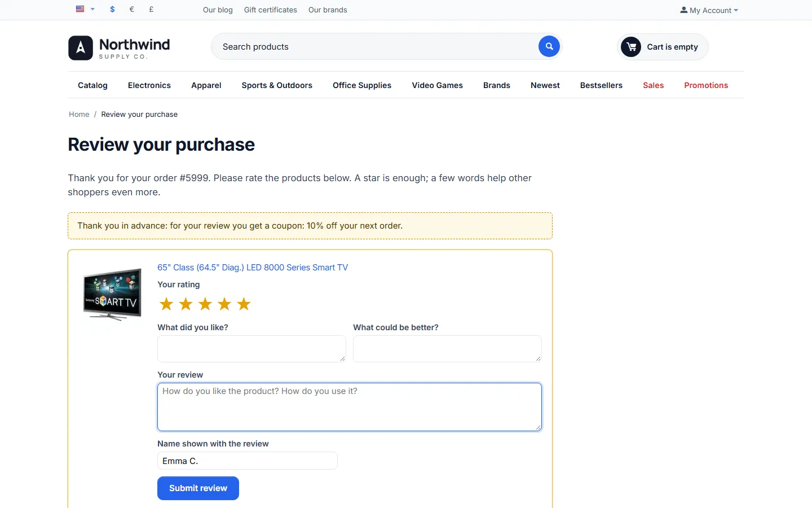This screenshot has width=812, height=508.
Task: Click the 'Cart is empty' text
Action: coord(672,47)
